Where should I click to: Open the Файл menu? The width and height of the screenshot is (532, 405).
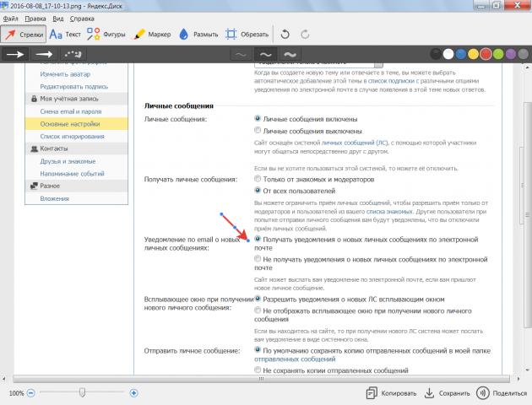(x=10, y=19)
